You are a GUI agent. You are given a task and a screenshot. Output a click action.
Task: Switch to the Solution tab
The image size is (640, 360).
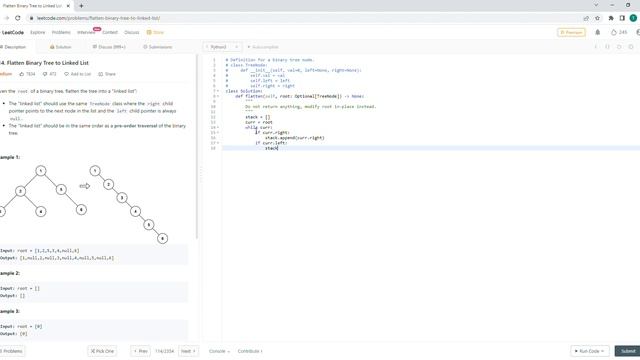(60, 47)
